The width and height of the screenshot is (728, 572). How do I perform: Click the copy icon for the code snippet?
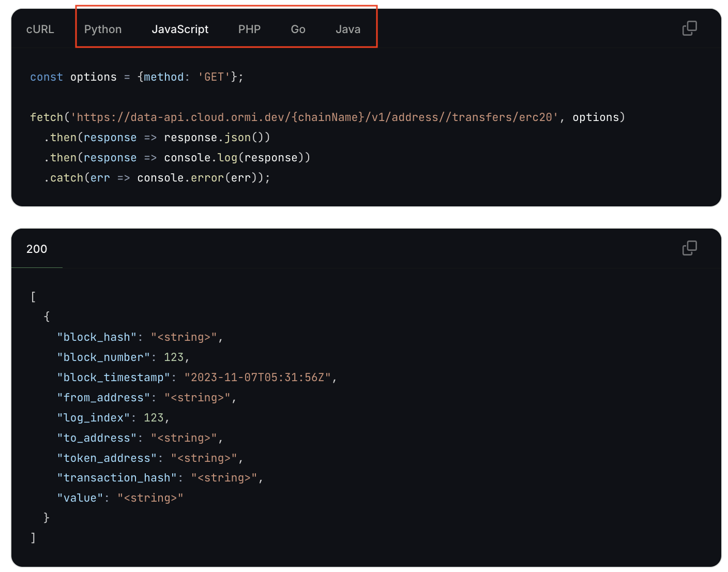[689, 28]
